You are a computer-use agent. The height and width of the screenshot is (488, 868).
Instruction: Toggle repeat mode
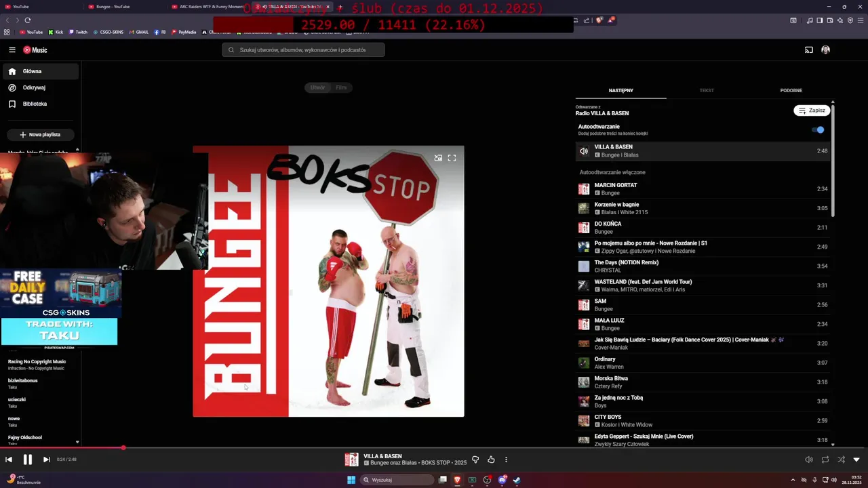825,460
